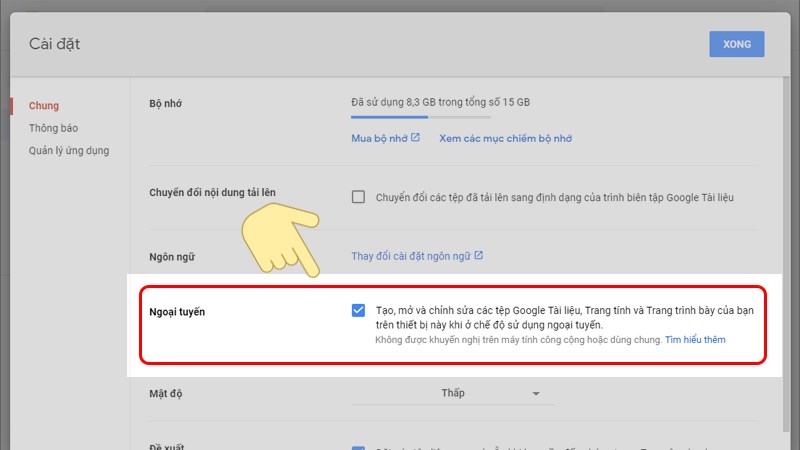
Task: Click external icon beside ngôn ngữ link
Action: (478, 255)
